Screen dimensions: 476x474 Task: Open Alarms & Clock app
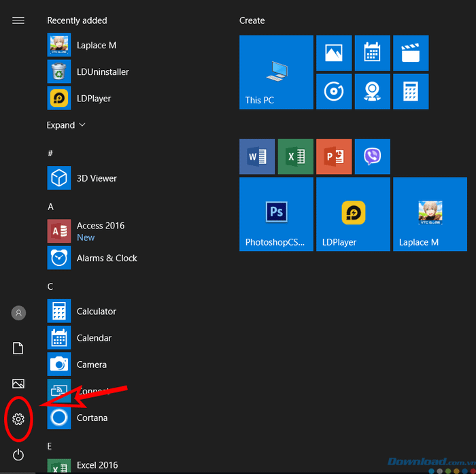pyautogui.click(x=92, y=258)
